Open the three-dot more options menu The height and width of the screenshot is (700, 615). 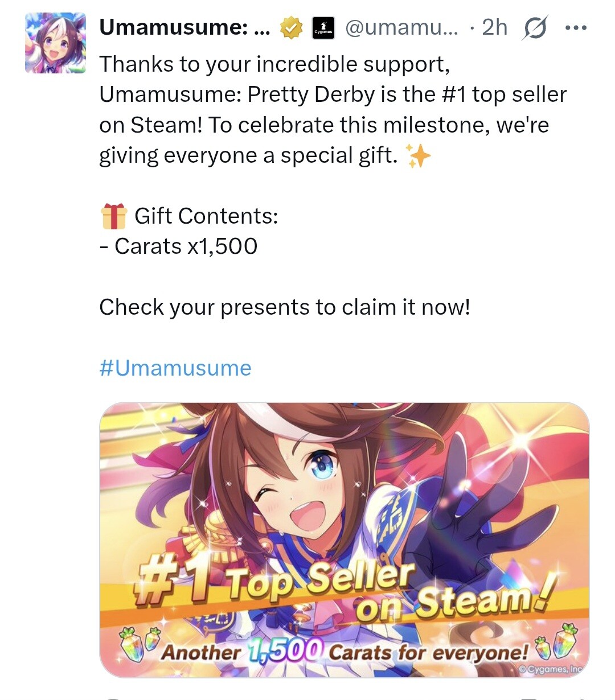tap(576, 27)
